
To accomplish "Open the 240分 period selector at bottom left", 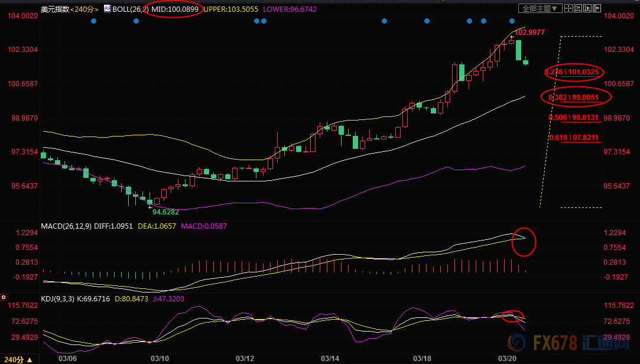I will (15, 359).
